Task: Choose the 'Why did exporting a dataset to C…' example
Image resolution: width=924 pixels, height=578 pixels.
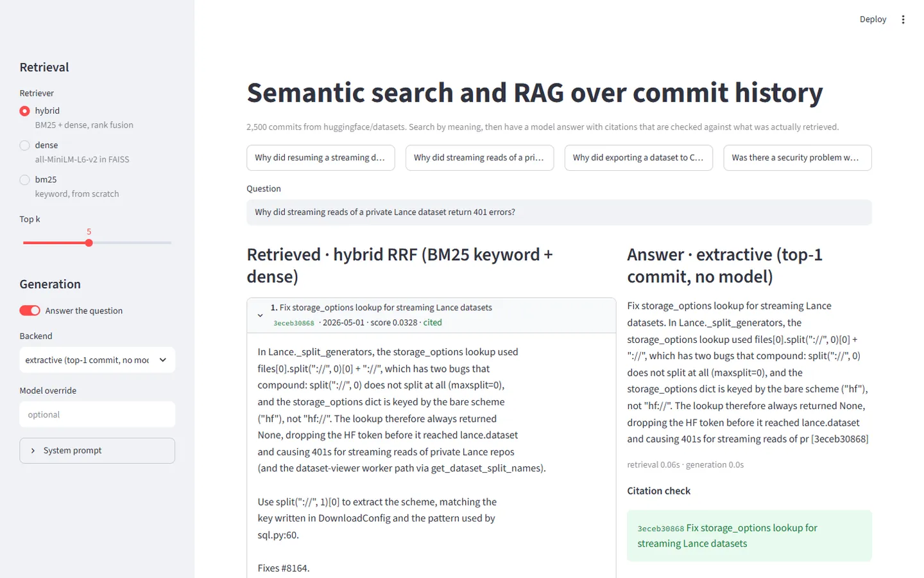Action: coord(639,158)
